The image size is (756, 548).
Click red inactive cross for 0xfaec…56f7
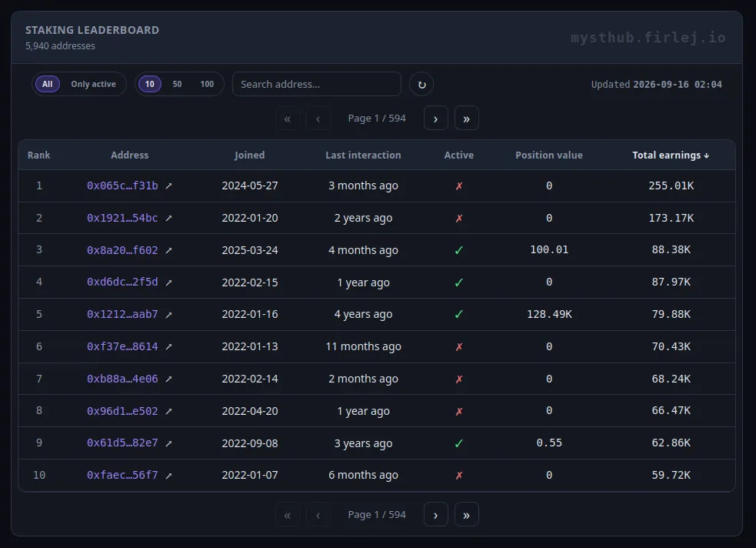coord(459,476)
